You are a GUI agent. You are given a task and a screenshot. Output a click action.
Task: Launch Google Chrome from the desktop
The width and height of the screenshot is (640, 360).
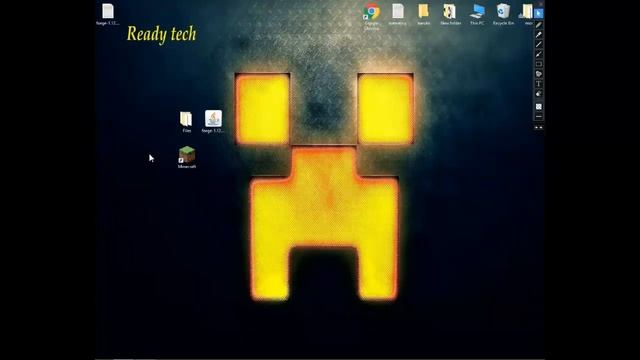(371, 16)
